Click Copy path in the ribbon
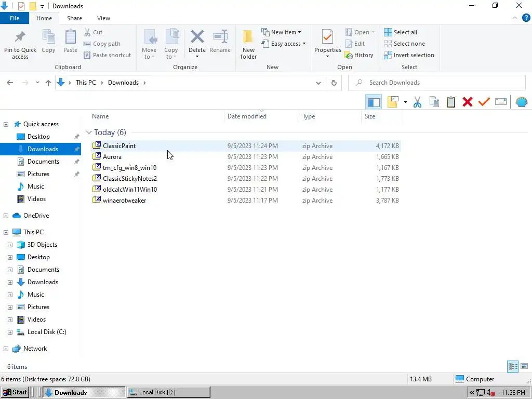532x399 pixels. [x=102, y=44]
